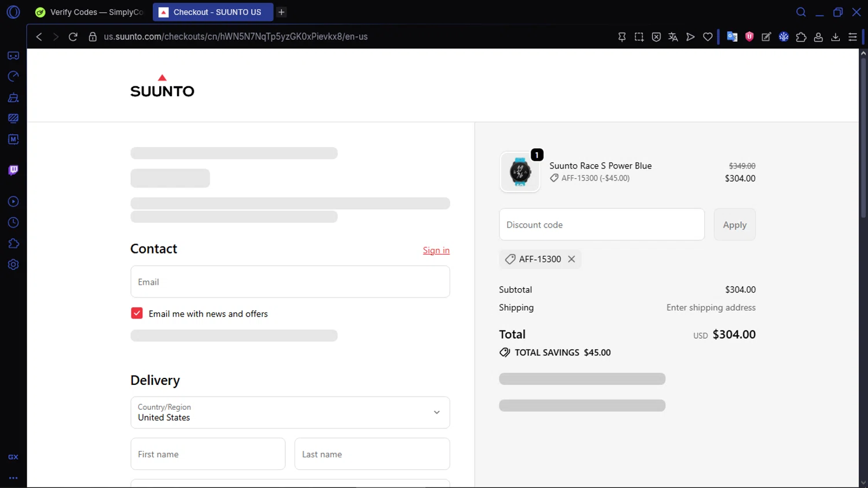Click the pinboard pin icon in address bar

click(x=622, y=36)
